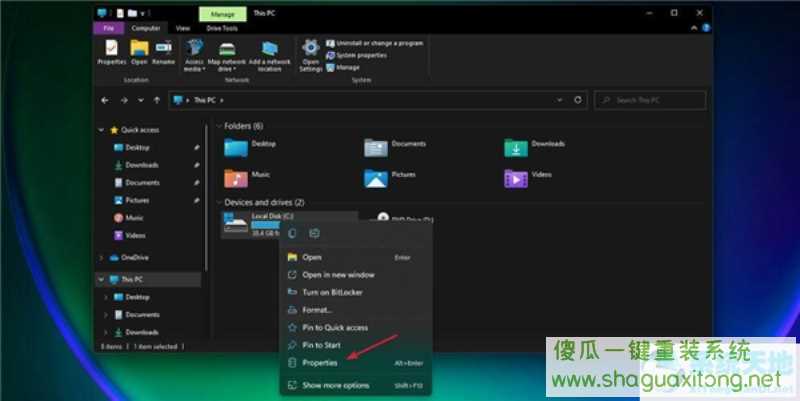Collapse the This PC tree node
Screen dimensions: 800x401
click(101, 280)
